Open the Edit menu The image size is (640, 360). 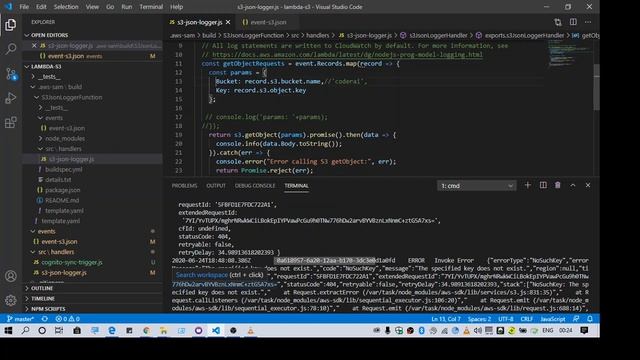coord(41,7)
